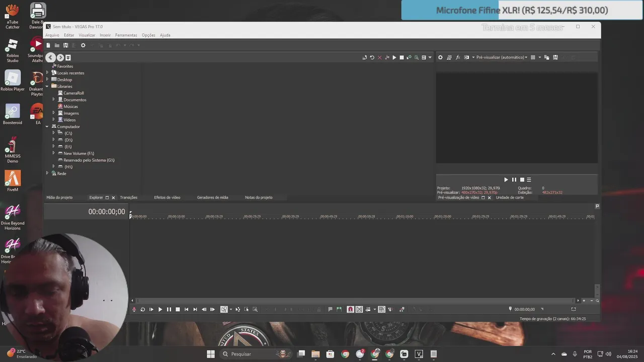
Task: Switch to the Geradores de mídia tab
Action: [212, 198]
